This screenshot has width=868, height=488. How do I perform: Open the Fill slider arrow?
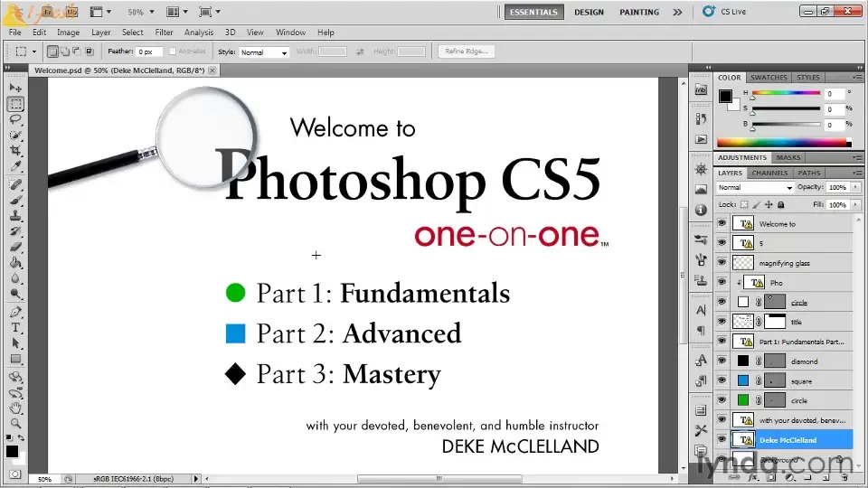coord(856,205)
